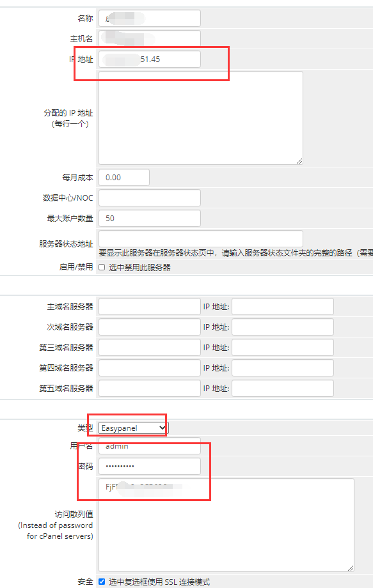This screenshot has width=373, height=588.
Task: Click the 主域名服务器 input field
Action: coord(149,306)
